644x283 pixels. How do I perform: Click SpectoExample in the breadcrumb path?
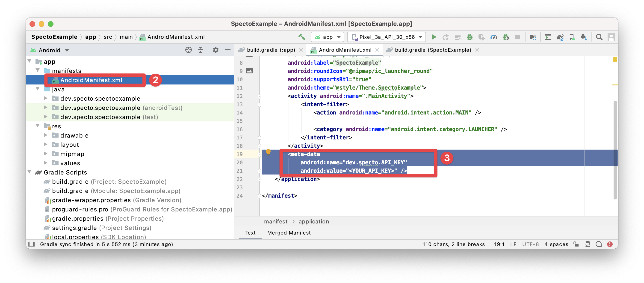click(54, 37)
